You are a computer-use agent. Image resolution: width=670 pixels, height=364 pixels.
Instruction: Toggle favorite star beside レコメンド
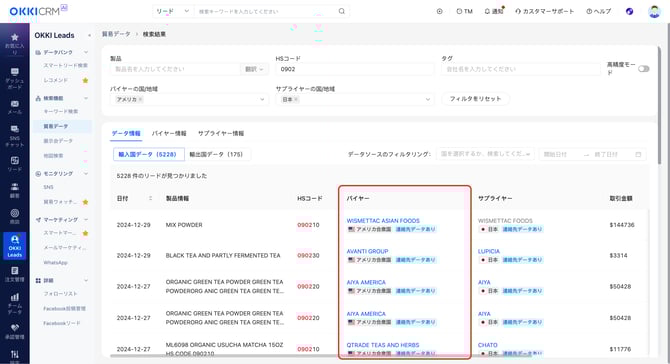point(85,80)
